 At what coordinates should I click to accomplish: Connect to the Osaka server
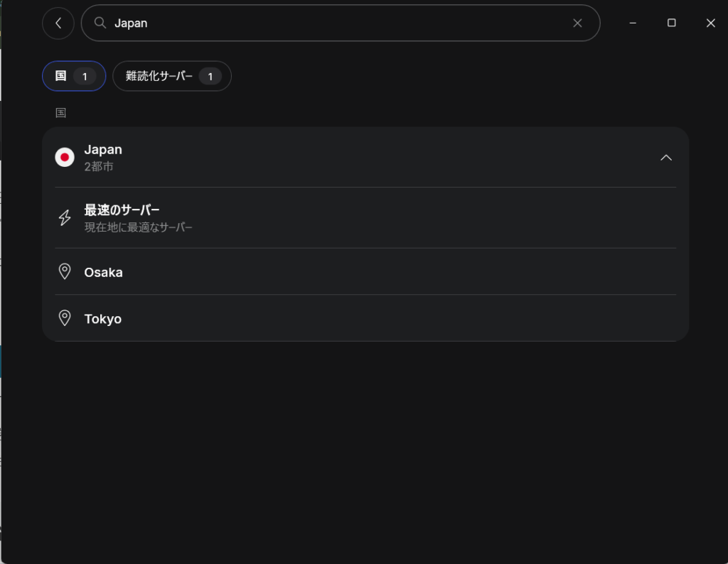point(365,272)
